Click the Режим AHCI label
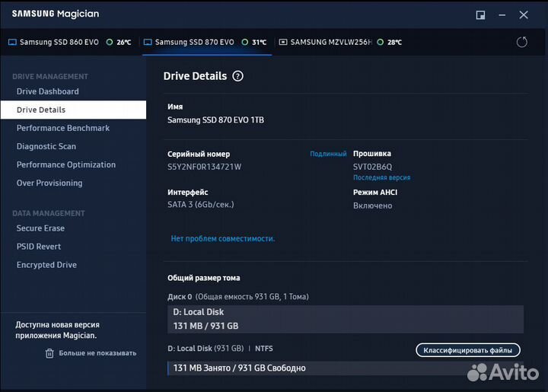The image size is (548, 392). coord(375,193)
